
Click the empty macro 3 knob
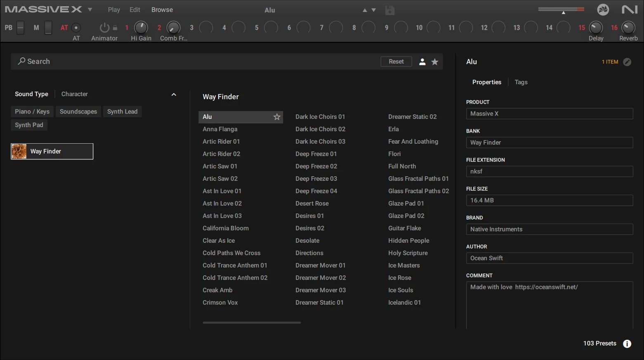click(x=206, y=28)
